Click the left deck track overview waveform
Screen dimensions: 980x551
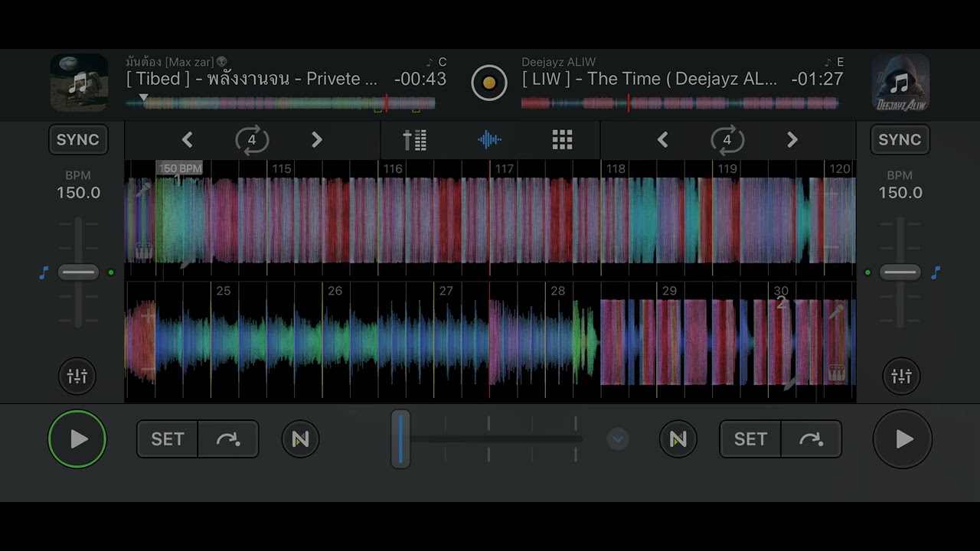(x=281, y=103)
